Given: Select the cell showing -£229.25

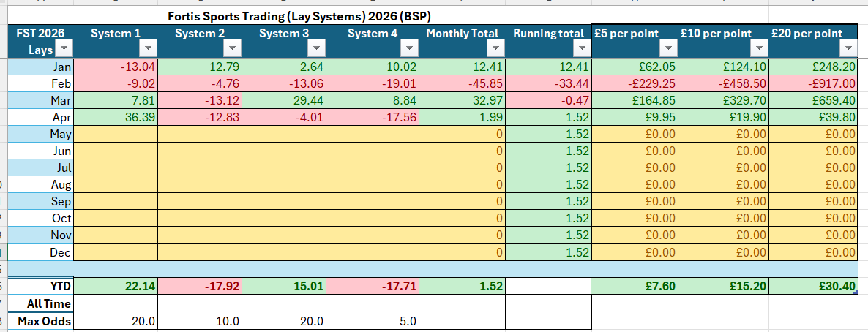Looking at the screenshot, I should tap(635, 85).
